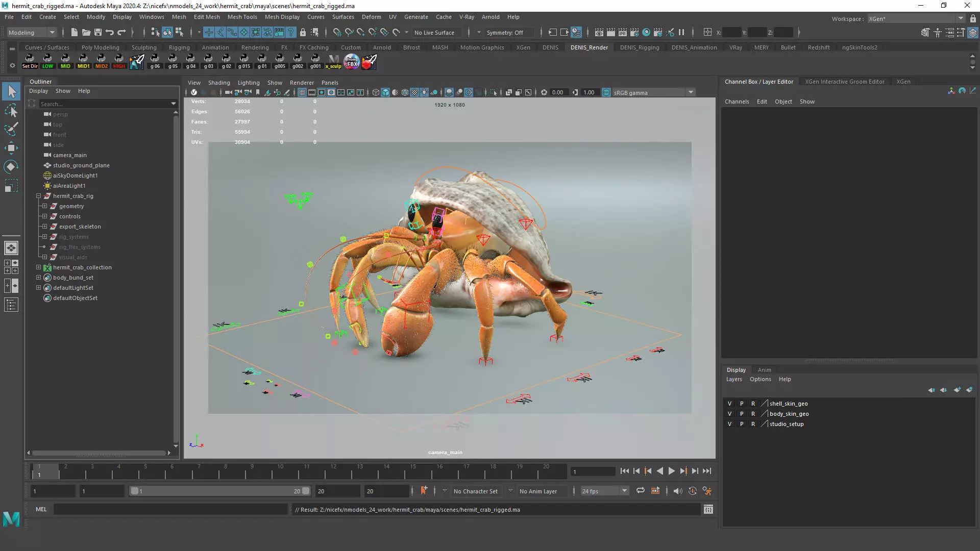The height and width of the screenshot is (551, 980).
Task: Click the Open Scene folder icon
Action: (86, 32)
